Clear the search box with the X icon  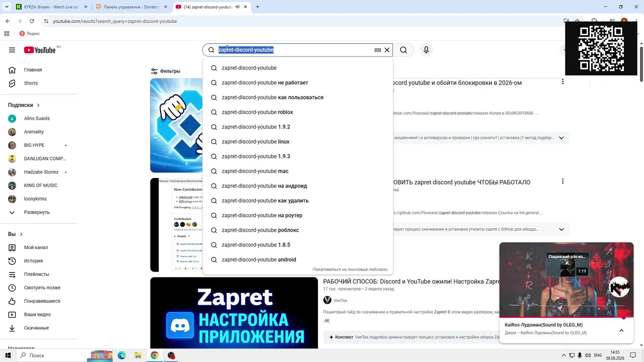click(387, 50)
